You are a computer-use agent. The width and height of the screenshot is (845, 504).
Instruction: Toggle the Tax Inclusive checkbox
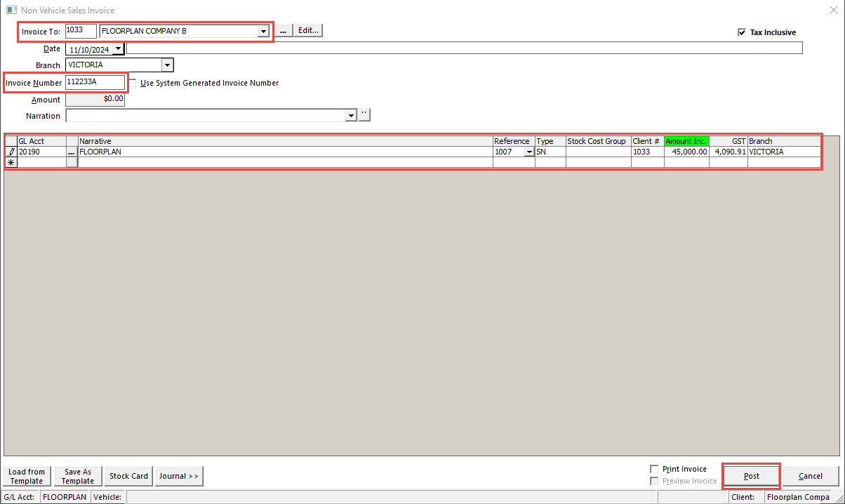(742, 32)
